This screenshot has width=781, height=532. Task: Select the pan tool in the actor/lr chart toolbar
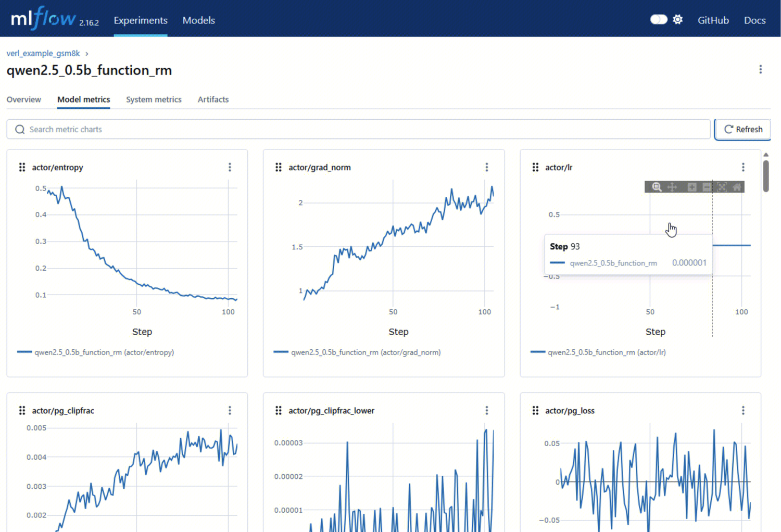[672, 187]
